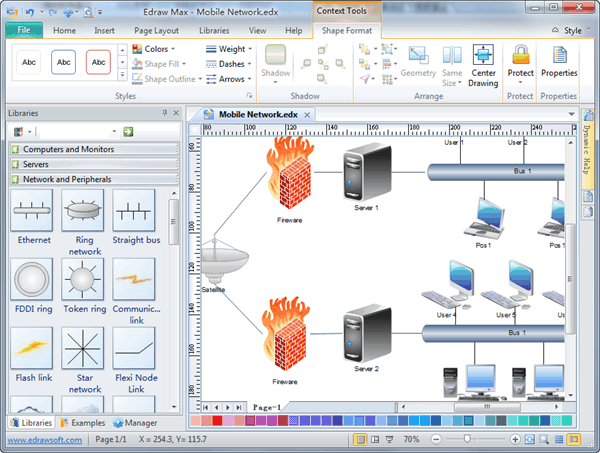
Task: Open the Help tab
Action: pyautogui.click(x=293, y=31)
